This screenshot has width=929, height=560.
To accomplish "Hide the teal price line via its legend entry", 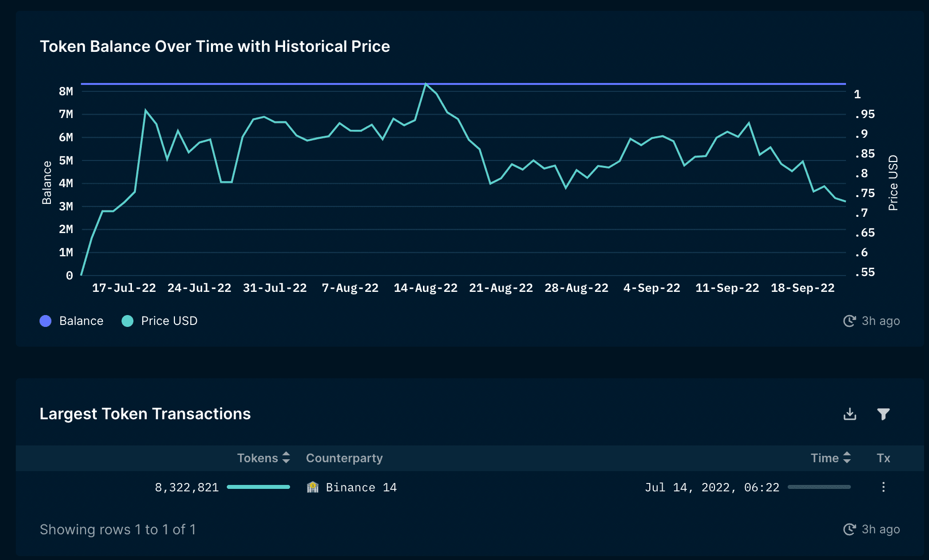I will pos(169,320).
